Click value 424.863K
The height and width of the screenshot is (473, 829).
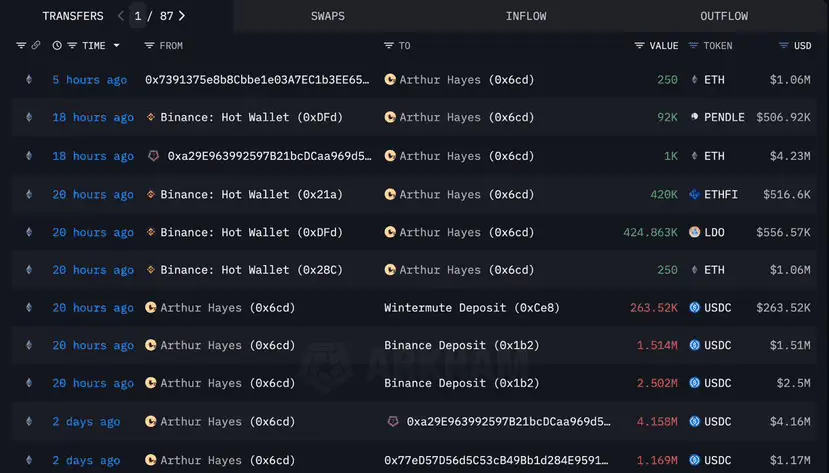point(650,233)
